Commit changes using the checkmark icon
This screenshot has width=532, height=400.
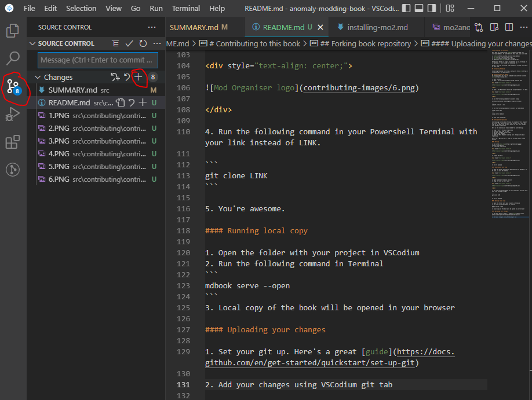pos(129,43)
